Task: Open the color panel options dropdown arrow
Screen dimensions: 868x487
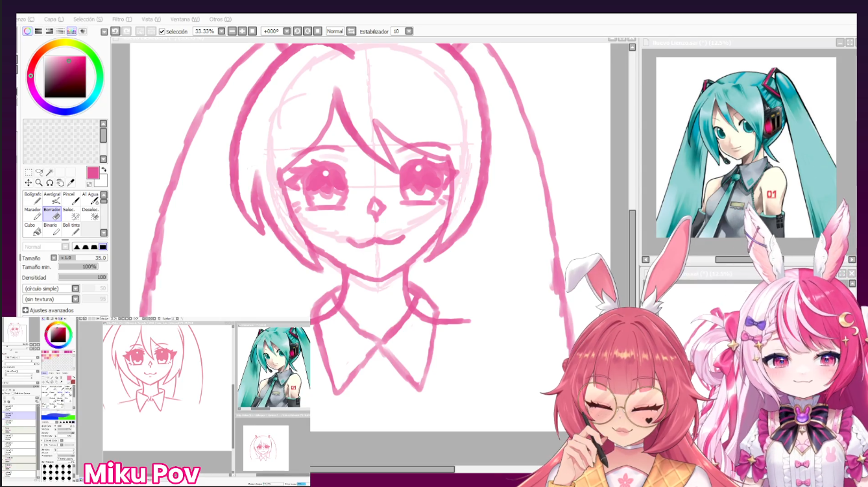Action: (104, 32)
